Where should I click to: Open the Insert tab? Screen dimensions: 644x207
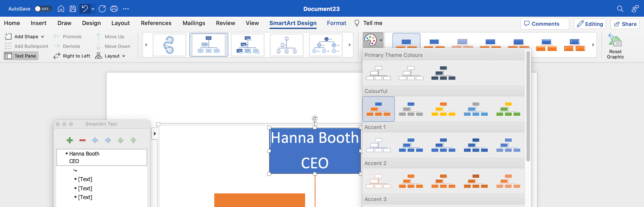coord(38,23)
